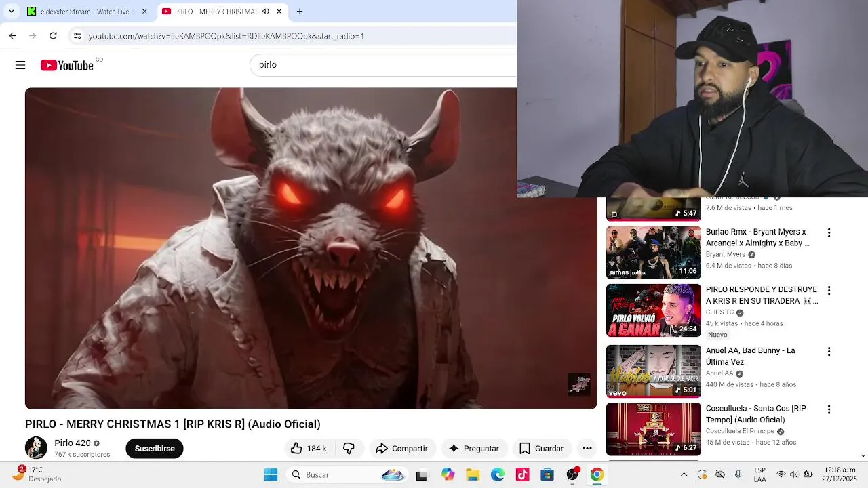
Task: Open the site information icon in the address bar
Action: point(77,35)
